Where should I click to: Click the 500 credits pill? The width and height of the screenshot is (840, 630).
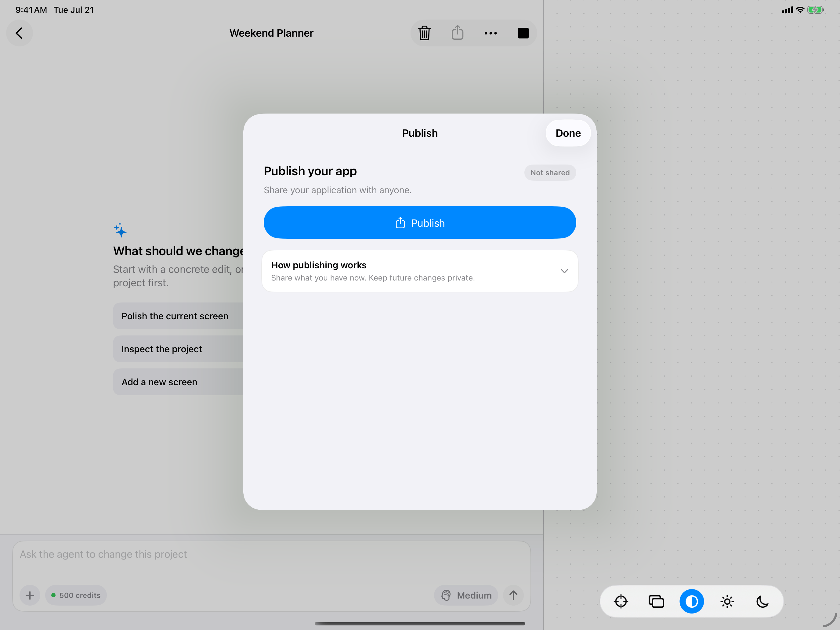click(x=76, y=596)
